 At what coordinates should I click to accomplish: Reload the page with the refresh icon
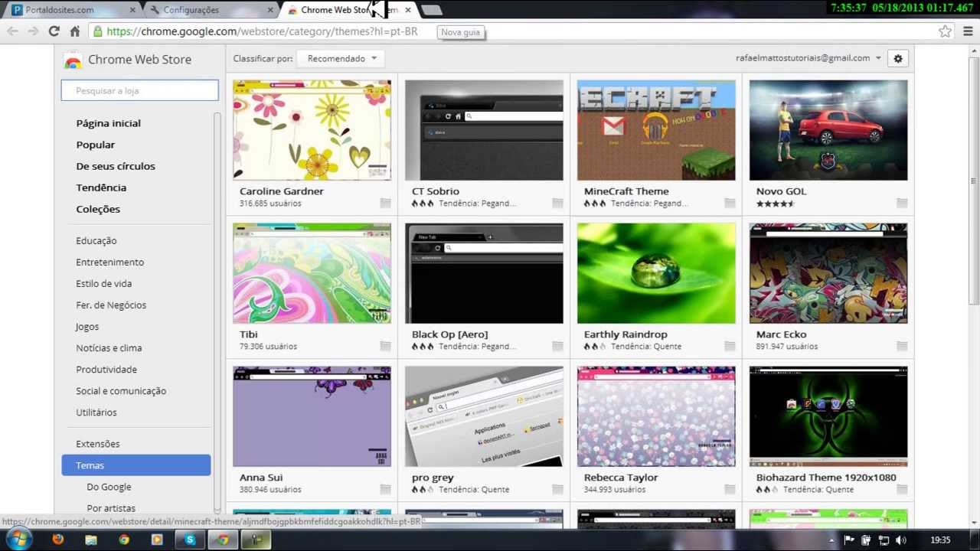[x=54, y=31]
